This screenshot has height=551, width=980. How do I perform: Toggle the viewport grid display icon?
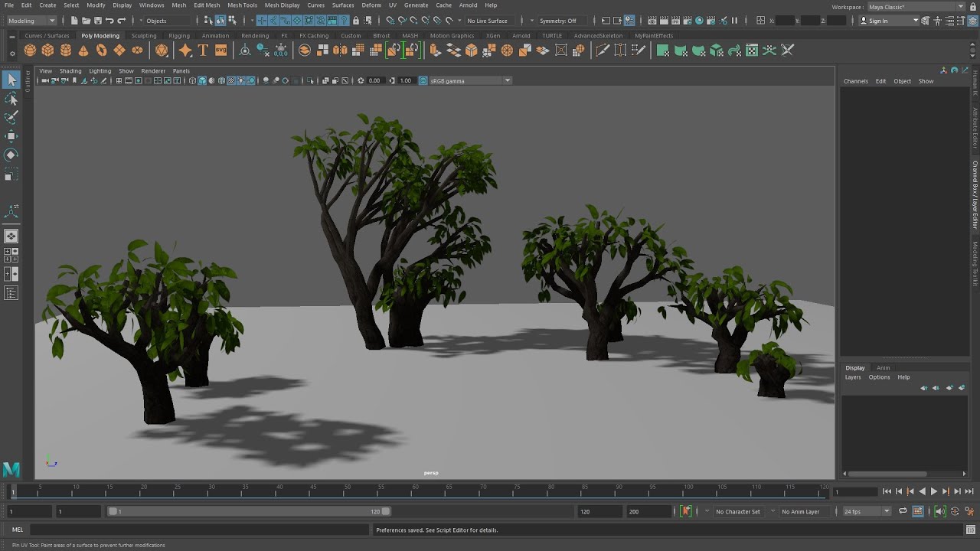[x=119, y=80]
